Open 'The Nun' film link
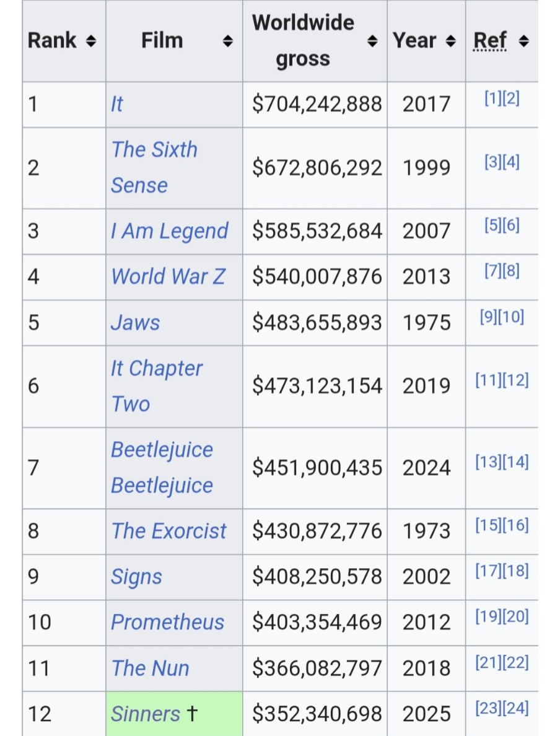 point(150,668)
